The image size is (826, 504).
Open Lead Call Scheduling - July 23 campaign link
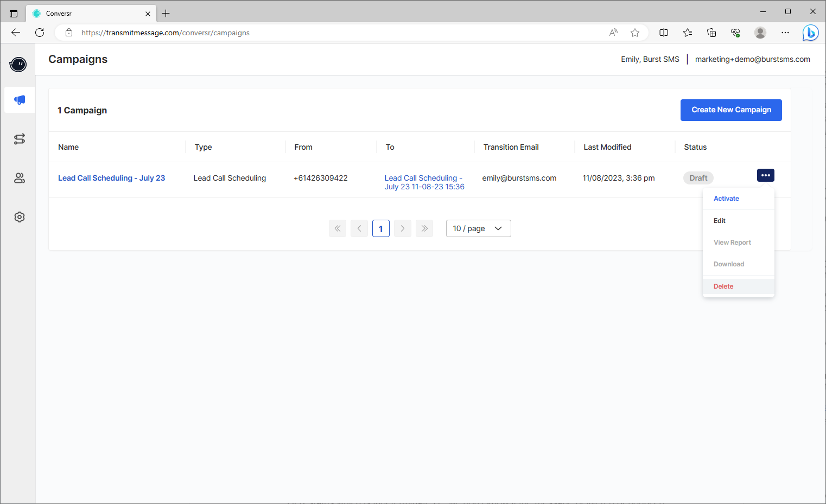point(111,178)
